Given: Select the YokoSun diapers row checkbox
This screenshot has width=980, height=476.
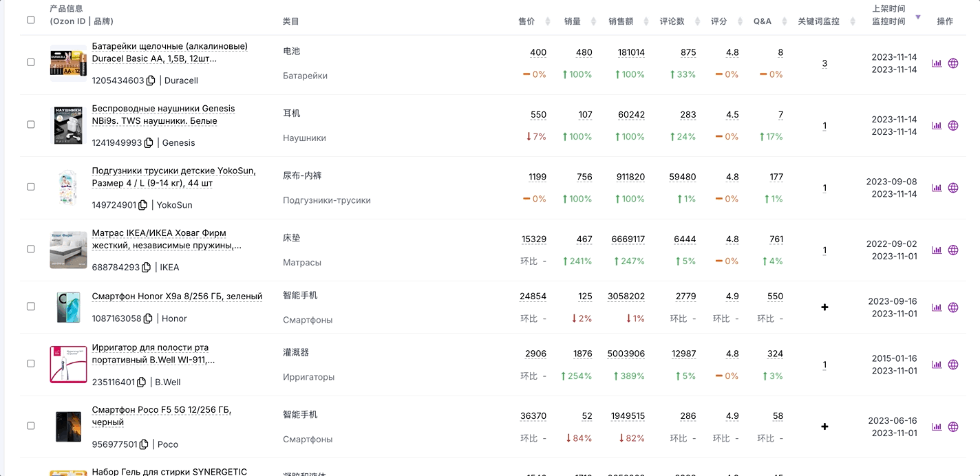Looking at the screenshot, I should [x=31, y=186].
